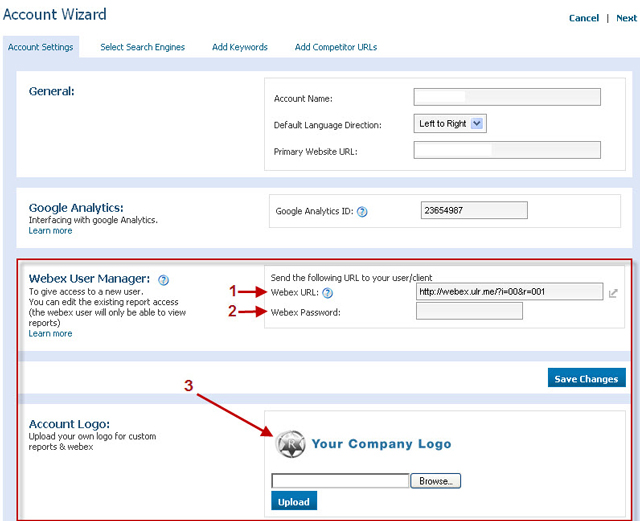Click 'Interfacing with google Analytics.' text
Screen dimensions: 640x521
tap(93, 220)
